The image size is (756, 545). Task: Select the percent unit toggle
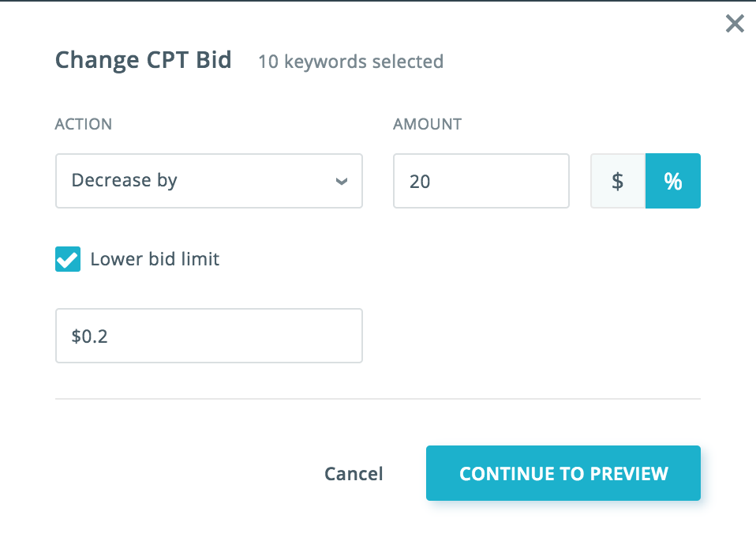672,181
